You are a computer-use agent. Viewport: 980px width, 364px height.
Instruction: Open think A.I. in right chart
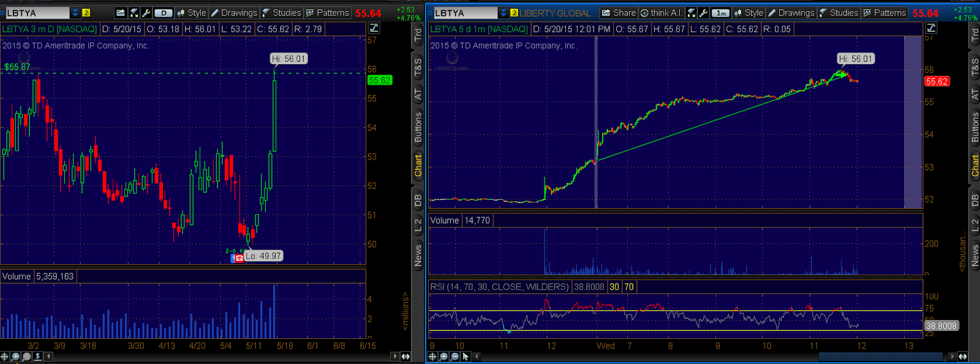coord(661,13)
